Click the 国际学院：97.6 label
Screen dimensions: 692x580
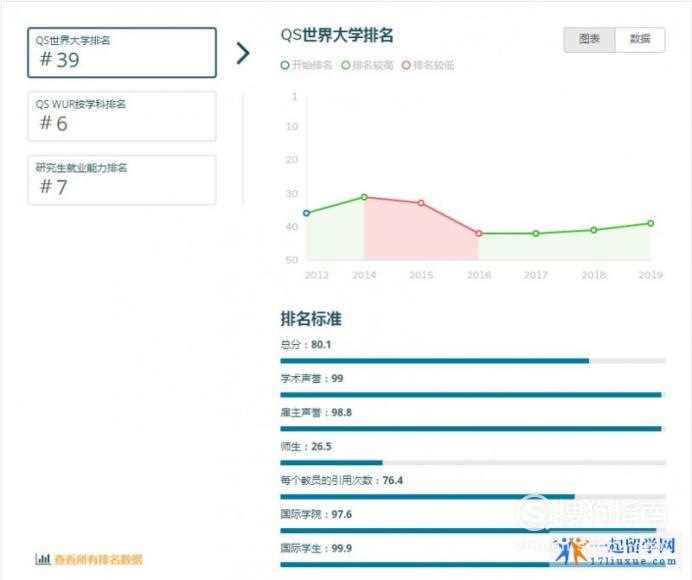[x=316, y=515]
